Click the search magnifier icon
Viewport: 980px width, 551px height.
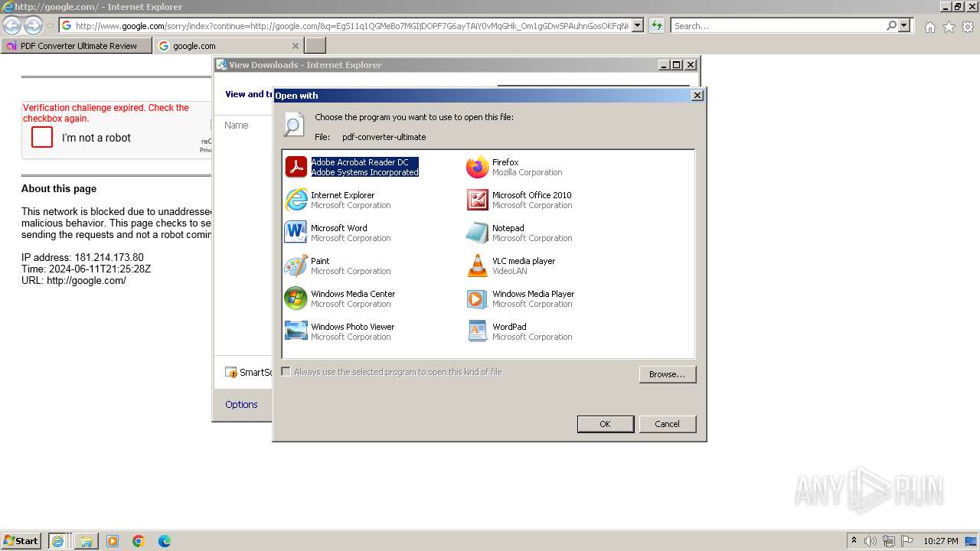click(891, 26)
